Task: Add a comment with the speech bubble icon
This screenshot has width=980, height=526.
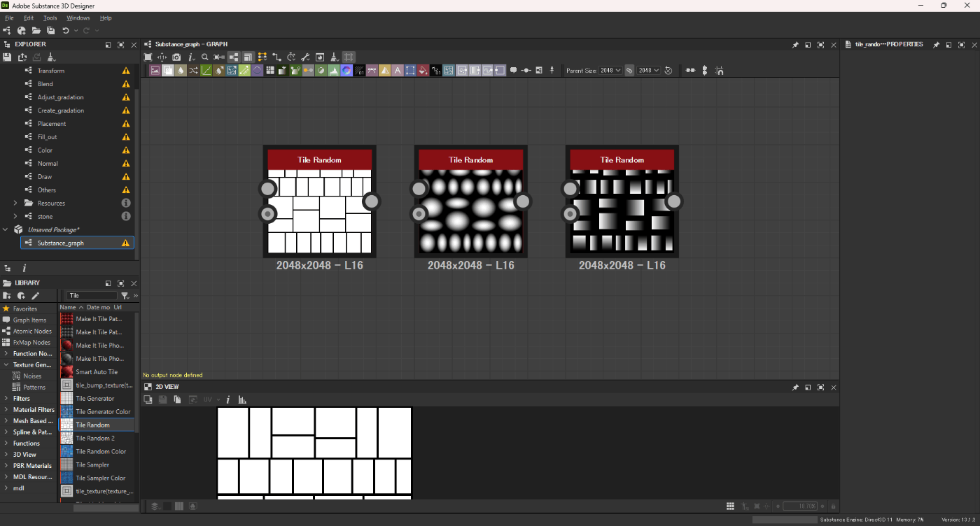Action: pos(513,71)
